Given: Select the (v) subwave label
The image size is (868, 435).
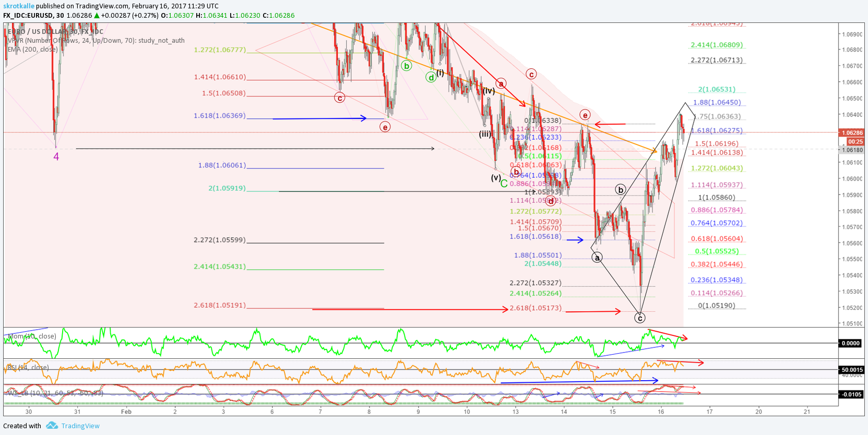Looking at the screenshot, I should 496,177.
